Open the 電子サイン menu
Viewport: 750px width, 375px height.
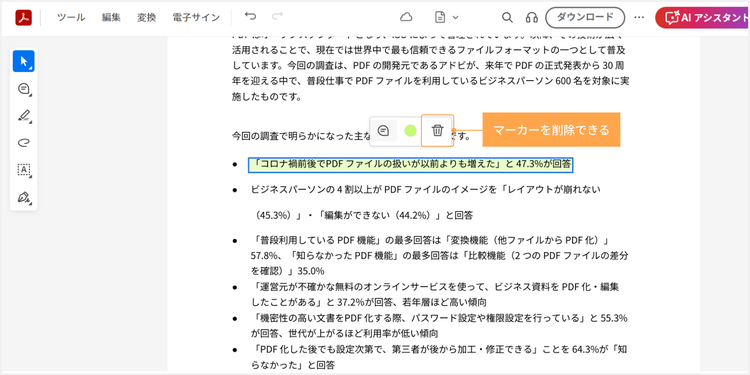[x=196, y=18]
